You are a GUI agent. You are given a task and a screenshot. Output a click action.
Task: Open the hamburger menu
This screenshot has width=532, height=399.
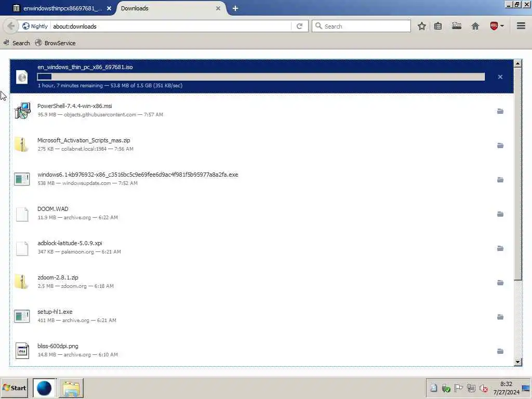(521, 26)
